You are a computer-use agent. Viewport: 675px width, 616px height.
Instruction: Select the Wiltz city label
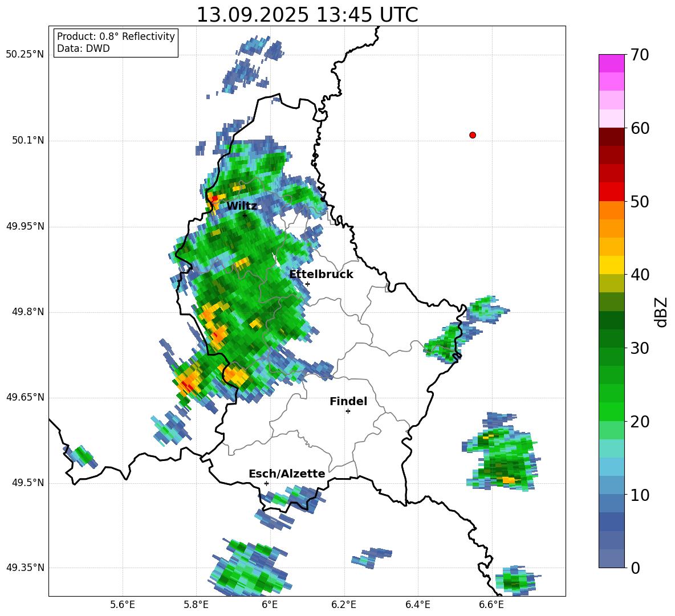point(242,206)
